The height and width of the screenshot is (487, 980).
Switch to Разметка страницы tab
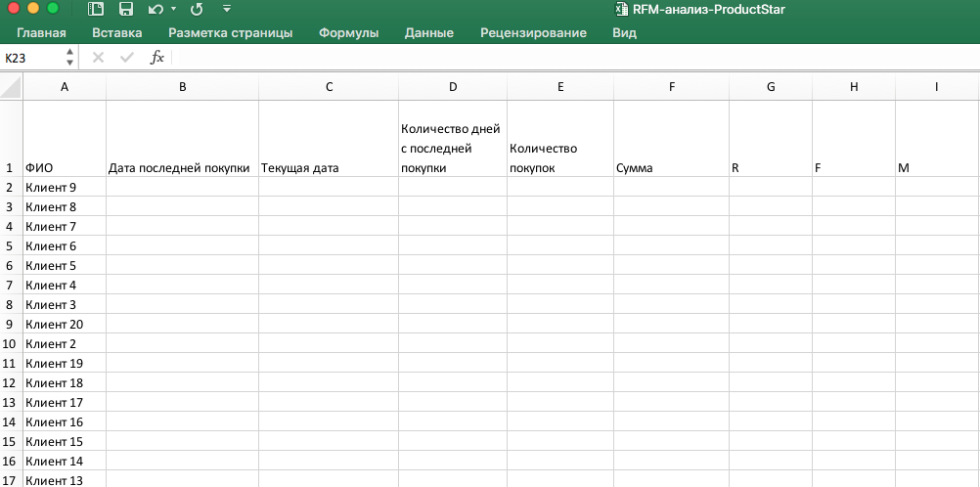tap(230, 33)
